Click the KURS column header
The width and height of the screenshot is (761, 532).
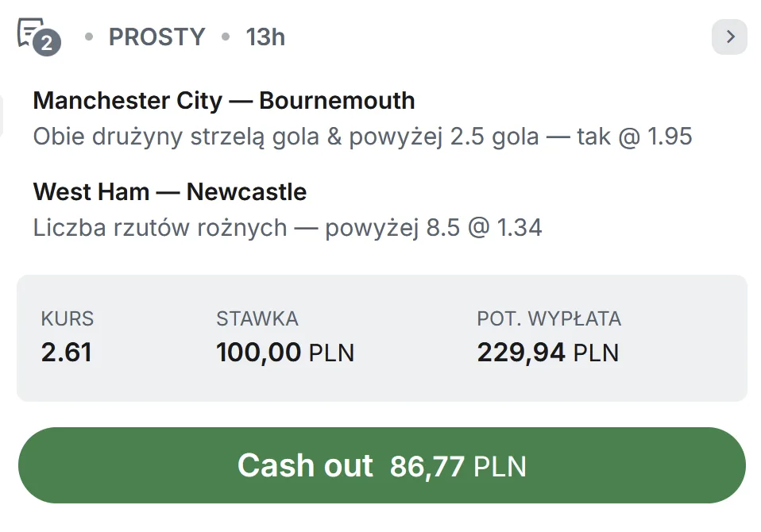tap(67, 318)
